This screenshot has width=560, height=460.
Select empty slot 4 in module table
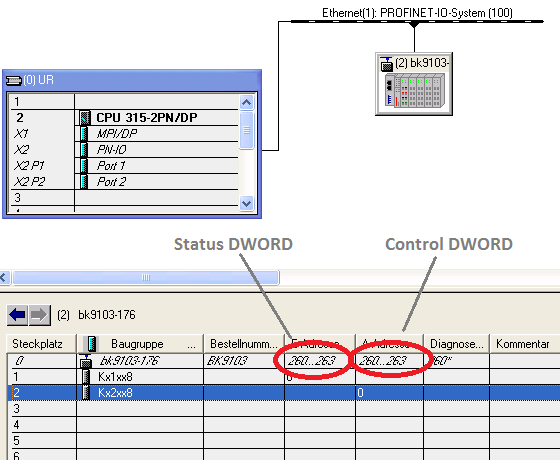tap(284, 425)
